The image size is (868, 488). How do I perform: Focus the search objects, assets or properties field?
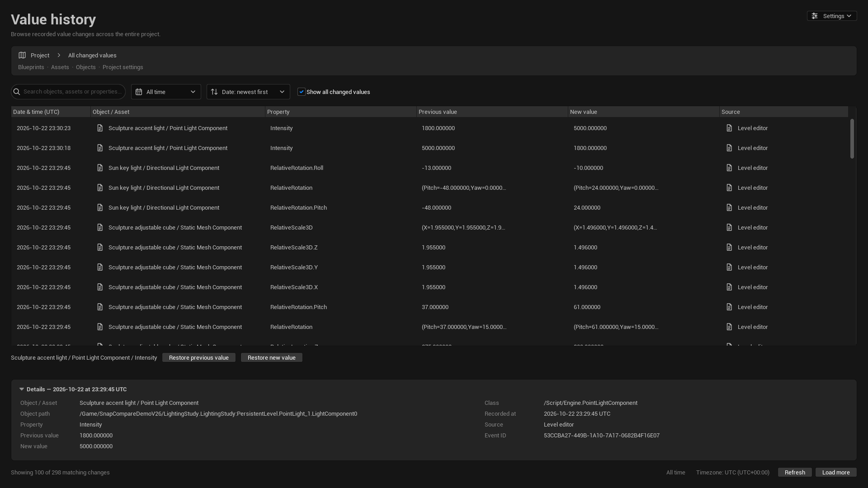68,92
